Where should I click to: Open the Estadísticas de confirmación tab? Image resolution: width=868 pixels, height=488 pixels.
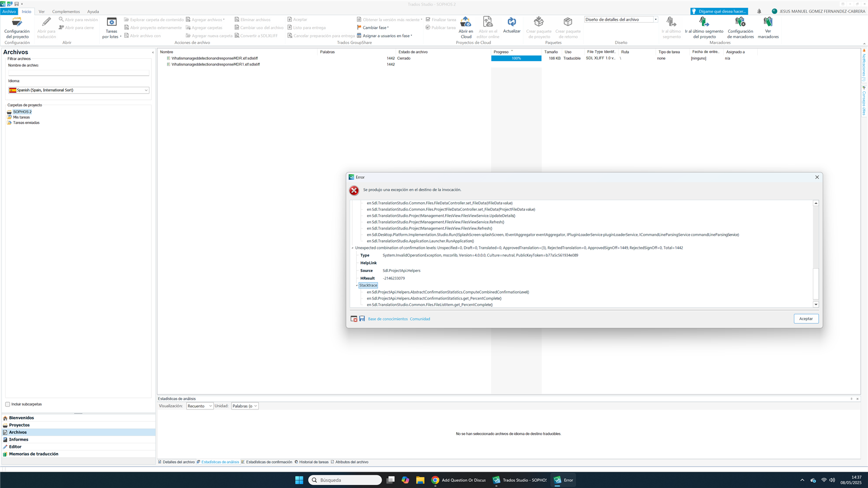[x=268, y=461]
